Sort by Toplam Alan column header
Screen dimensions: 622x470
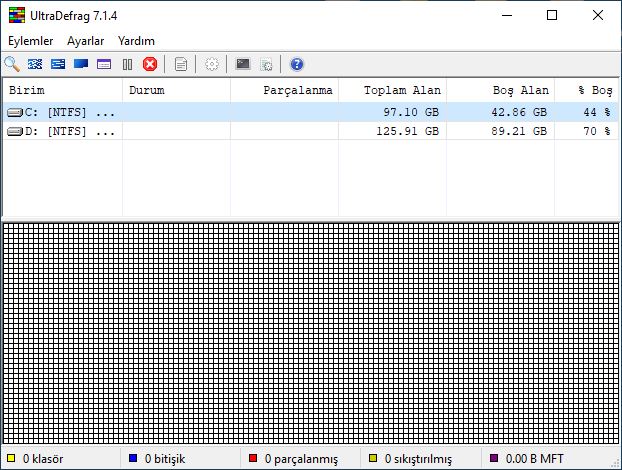pyautogui.click(x=392, y=90)
